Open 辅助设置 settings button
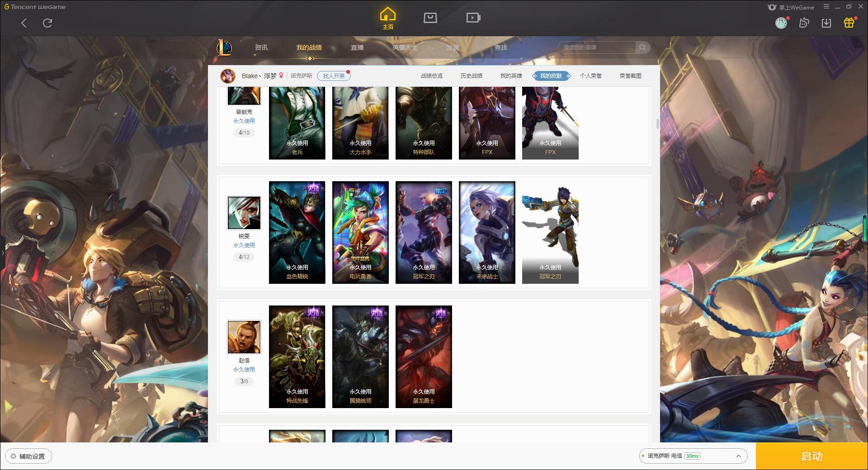This screenshot has height=470, width=868. [x=28, y=456]
